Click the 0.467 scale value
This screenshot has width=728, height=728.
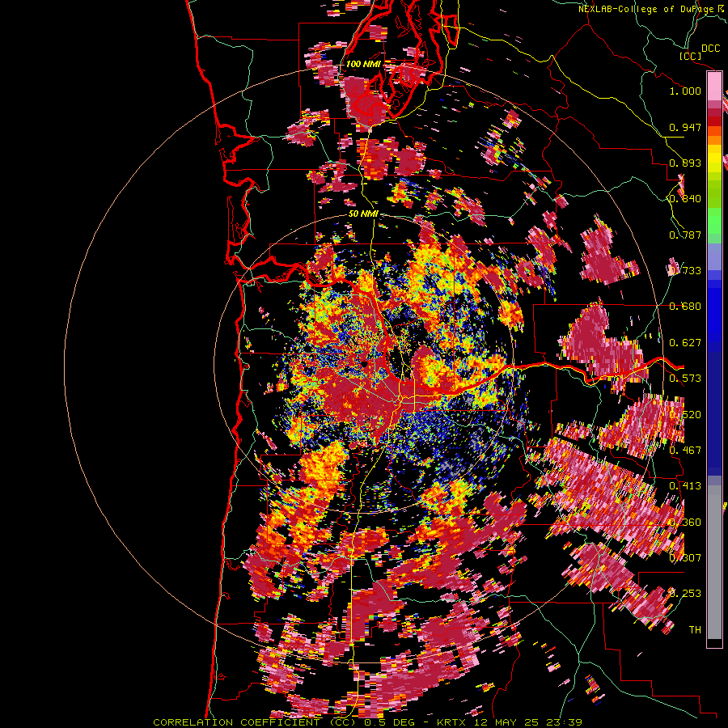[685, 451]
